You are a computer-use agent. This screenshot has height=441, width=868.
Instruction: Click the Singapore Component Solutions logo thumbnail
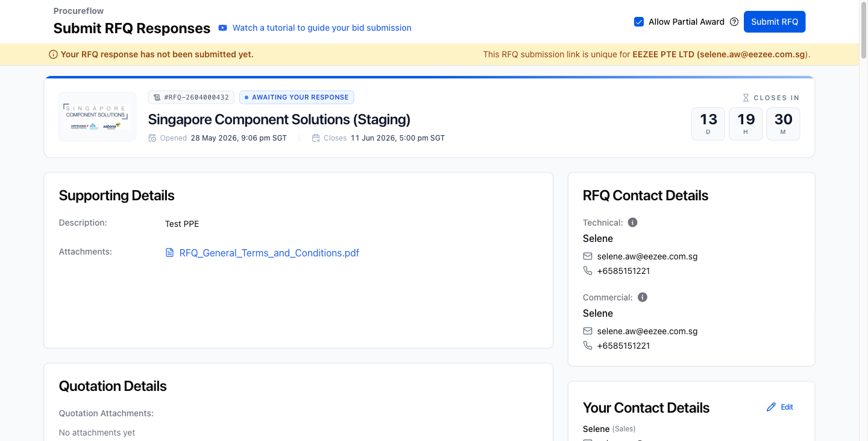98,117
